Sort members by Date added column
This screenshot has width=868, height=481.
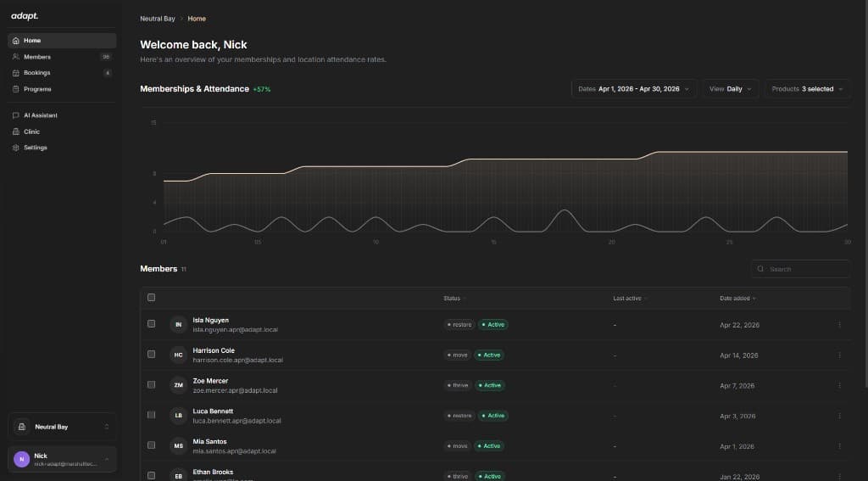click(x=737, y=298)
